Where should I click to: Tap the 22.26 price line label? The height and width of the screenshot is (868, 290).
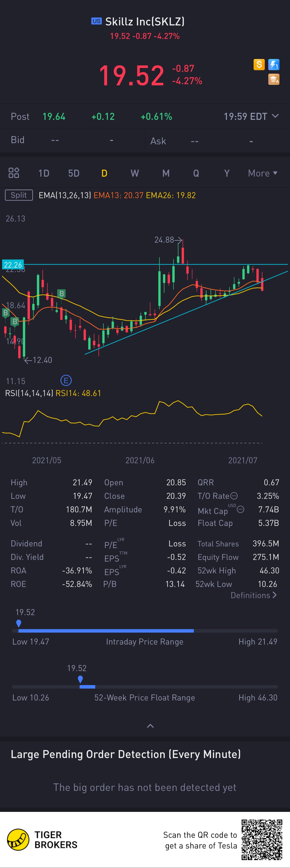tap(13, 265)
